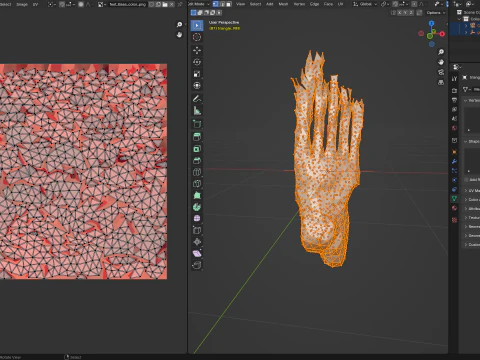Create new image in UV editor

click(158, 4)
